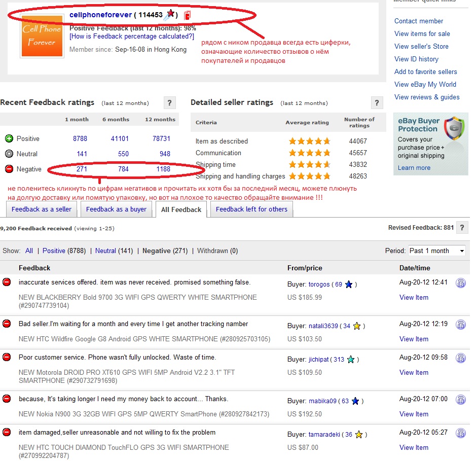Open buyer natali3639 profile
This screenshot has width=476, height=461.
click(x=323, y=326)
